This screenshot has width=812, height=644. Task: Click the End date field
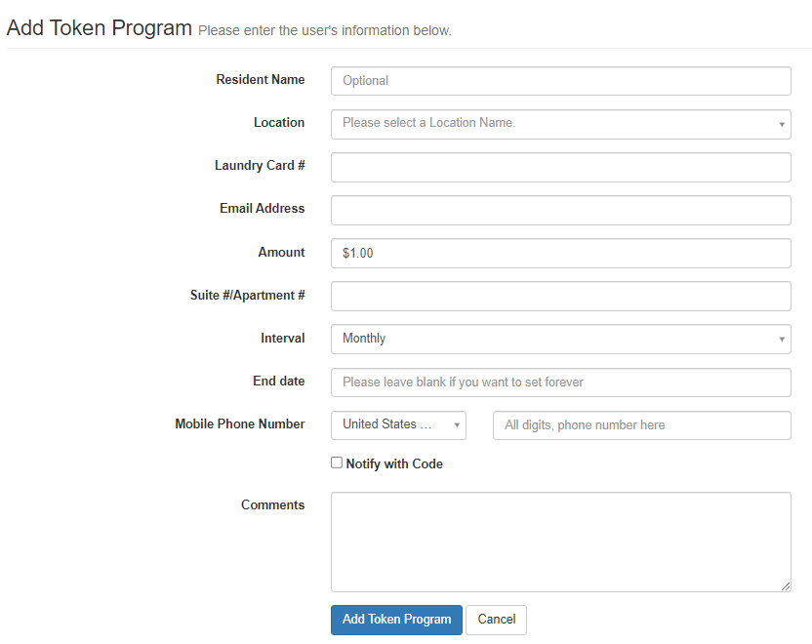(560, 382)
